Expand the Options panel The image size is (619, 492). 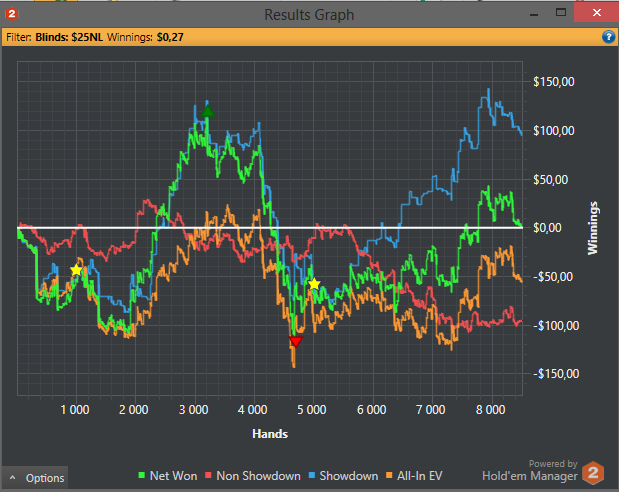pos(36,478)
